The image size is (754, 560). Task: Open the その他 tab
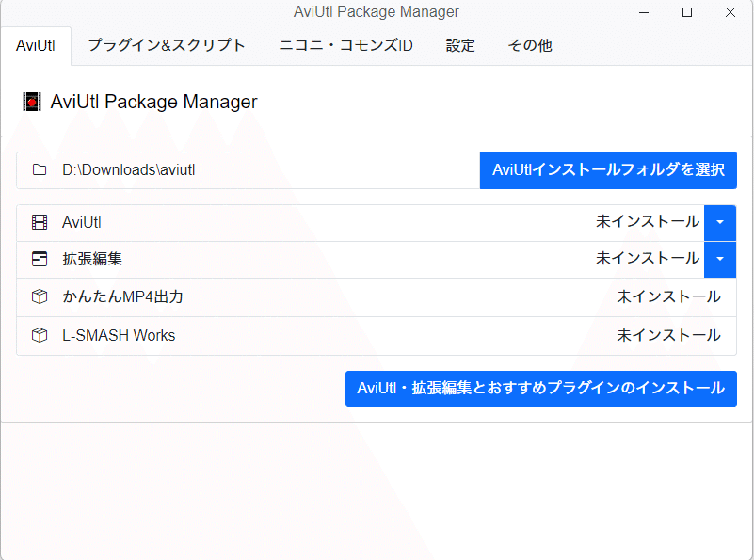point(529,46)
